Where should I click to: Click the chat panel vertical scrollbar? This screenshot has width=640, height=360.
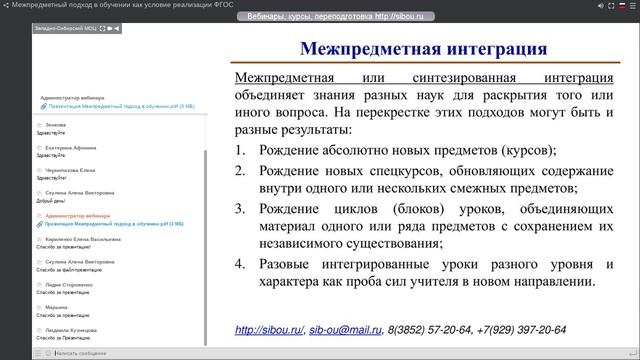point(205,248)
